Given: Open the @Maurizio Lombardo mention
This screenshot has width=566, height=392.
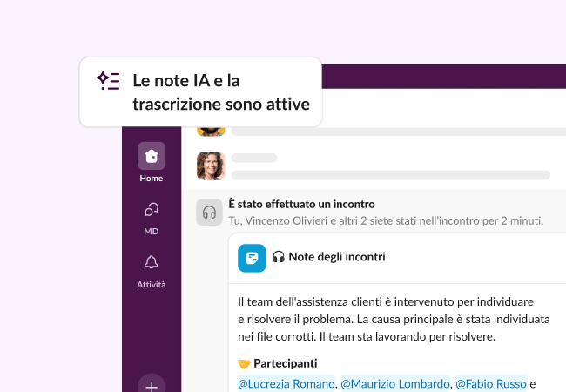Looking at the screenshot, I should (394, 383).
